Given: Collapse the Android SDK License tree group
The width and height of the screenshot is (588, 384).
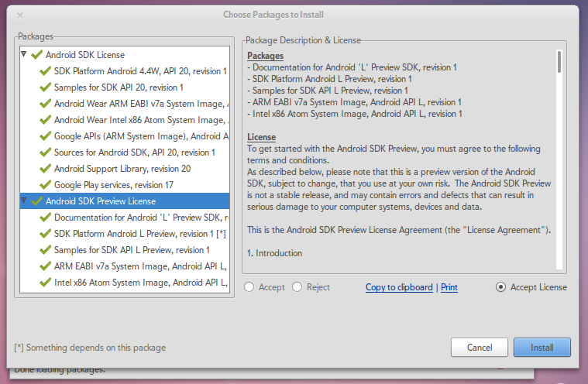Looking at the screenshot, I should (24, 55).
